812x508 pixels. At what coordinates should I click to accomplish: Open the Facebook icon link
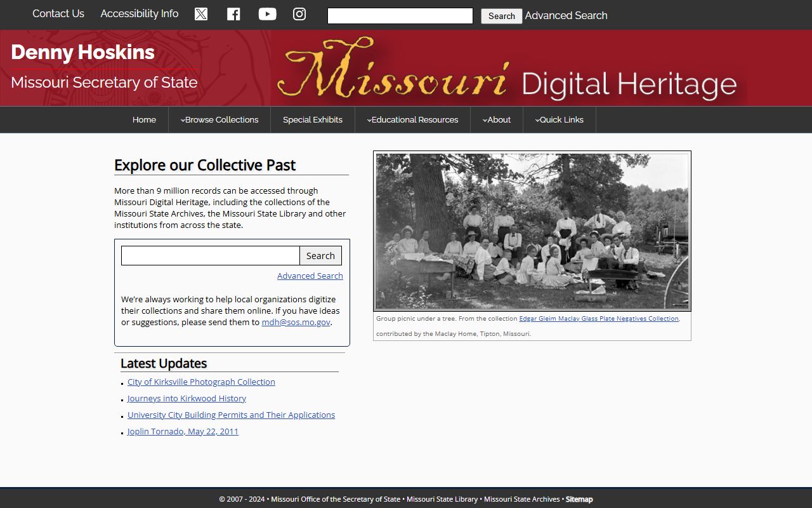233,14
